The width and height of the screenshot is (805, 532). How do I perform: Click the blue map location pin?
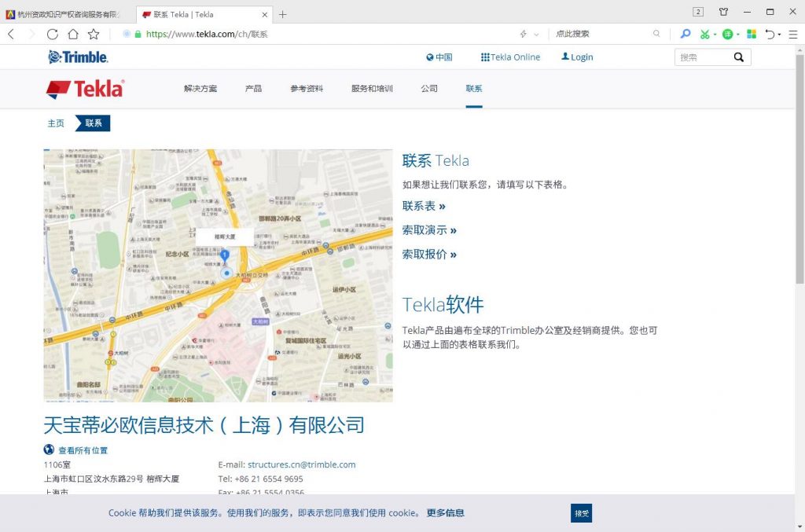(224, 255)
